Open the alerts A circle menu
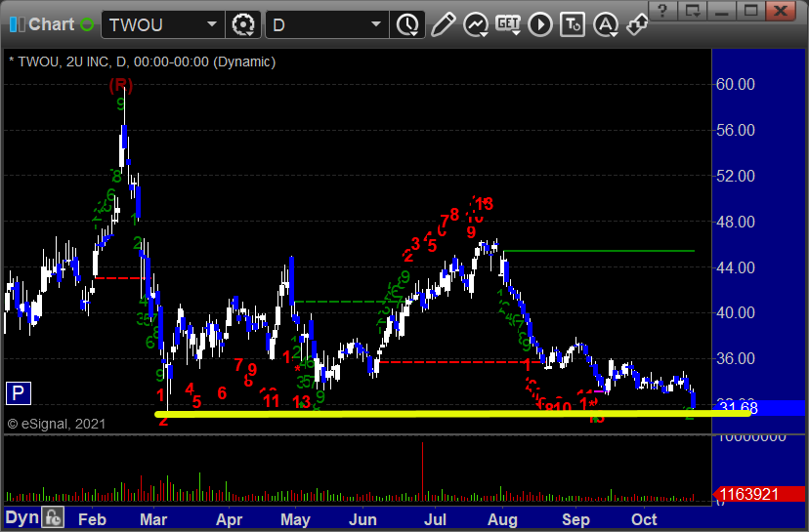This screenshot has height=532, width=809. [606, 24]
